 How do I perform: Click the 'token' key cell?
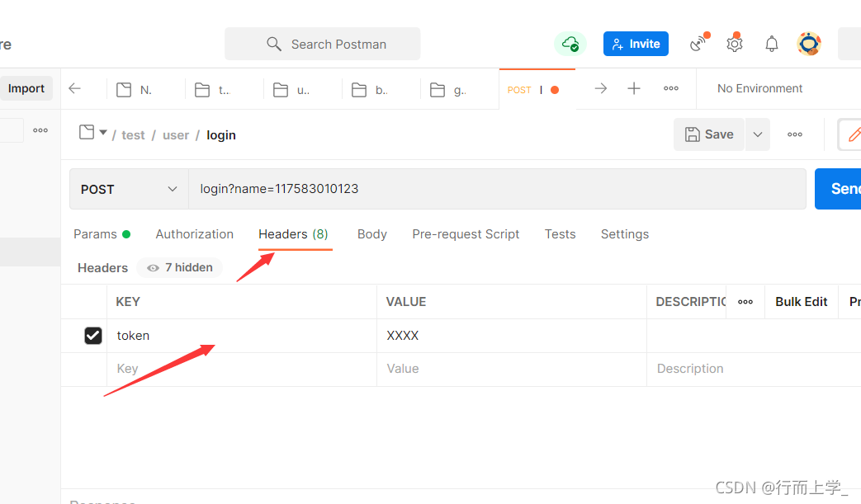tap(242, 336)
